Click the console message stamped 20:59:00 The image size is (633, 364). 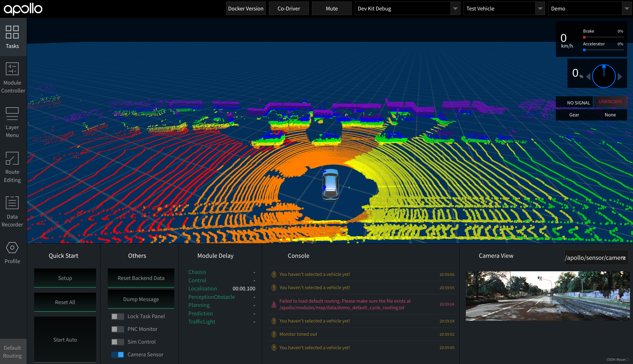(x=362, y=348)
